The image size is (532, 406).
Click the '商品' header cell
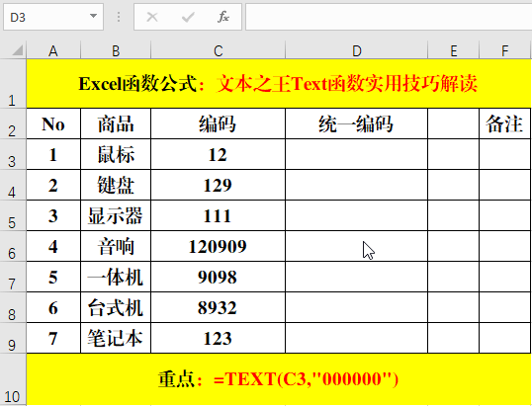116,123
